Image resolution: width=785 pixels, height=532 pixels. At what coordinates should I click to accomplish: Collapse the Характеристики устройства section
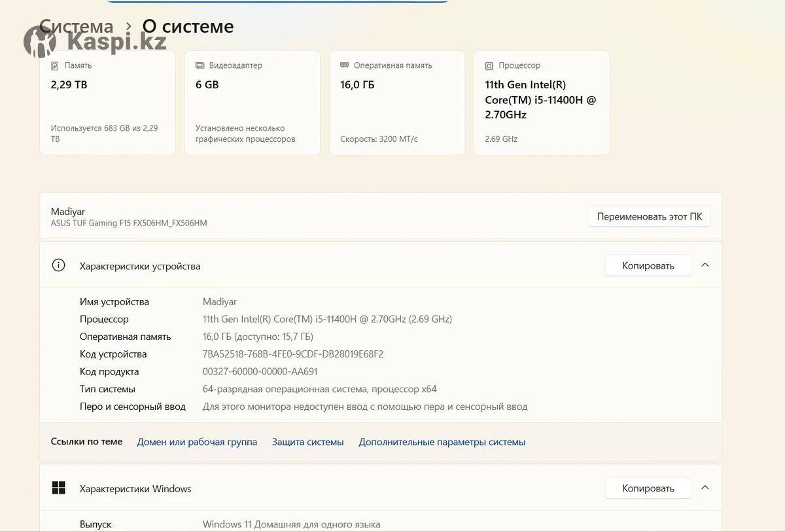pos(705,265)
